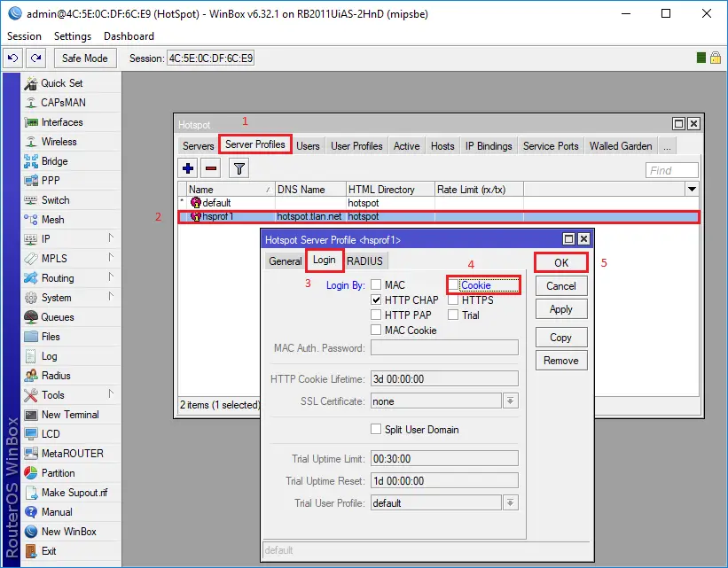The width and height of the screenshot is (728, 568).
Task: Click OK in the profile dialog
Action: (561, 262)
